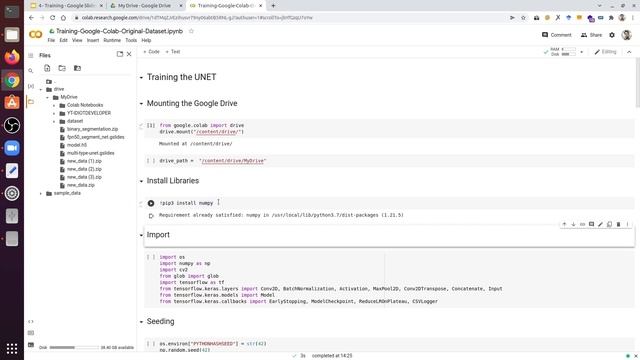The height and width of the screenshot is (360, 640).
Task: Click the Disk usage bar in Files panel
Action: [74, 347]
